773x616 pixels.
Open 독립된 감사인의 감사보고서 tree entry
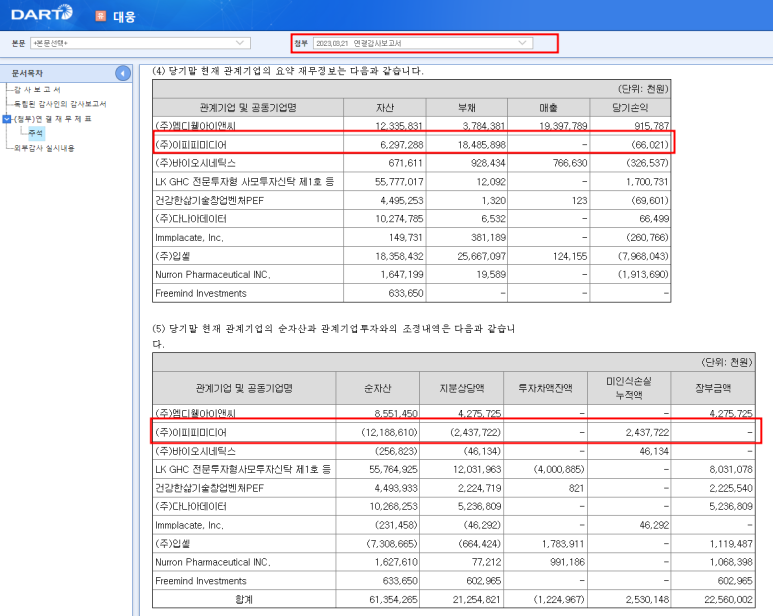pos(60,104)
